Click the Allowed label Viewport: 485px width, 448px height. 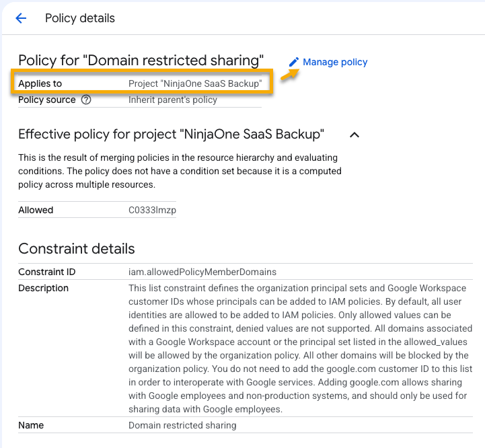(36, 210)
